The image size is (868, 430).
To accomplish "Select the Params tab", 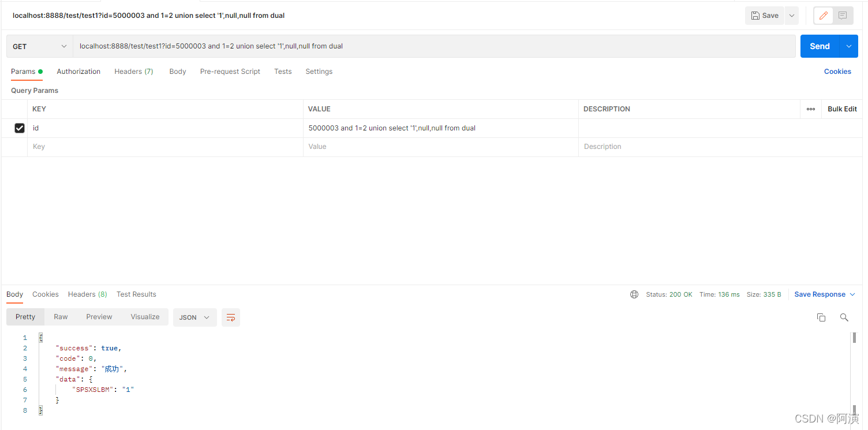I will tap(27, 72).
